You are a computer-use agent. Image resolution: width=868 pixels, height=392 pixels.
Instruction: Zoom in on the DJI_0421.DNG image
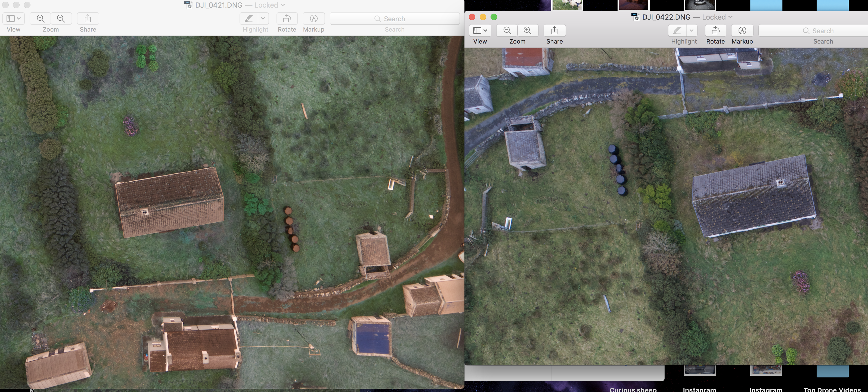tap(61, 19)
